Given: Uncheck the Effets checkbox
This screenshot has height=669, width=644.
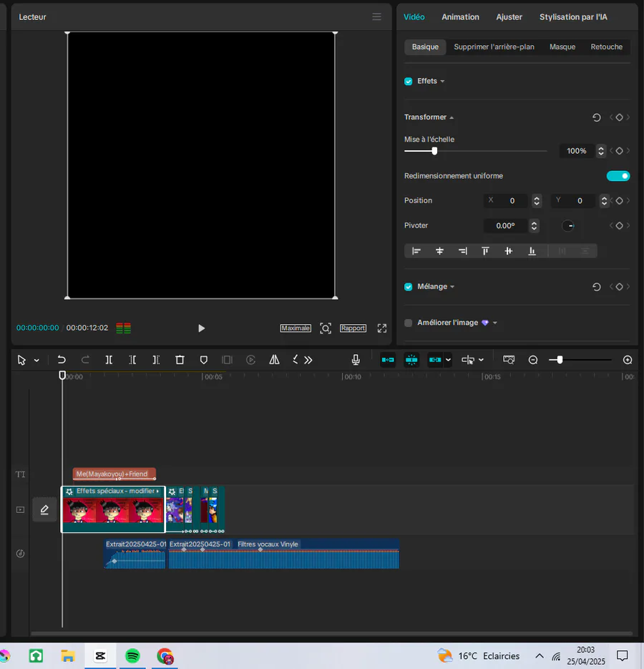Looking at the screenshot, I should (x=409, y=81).
